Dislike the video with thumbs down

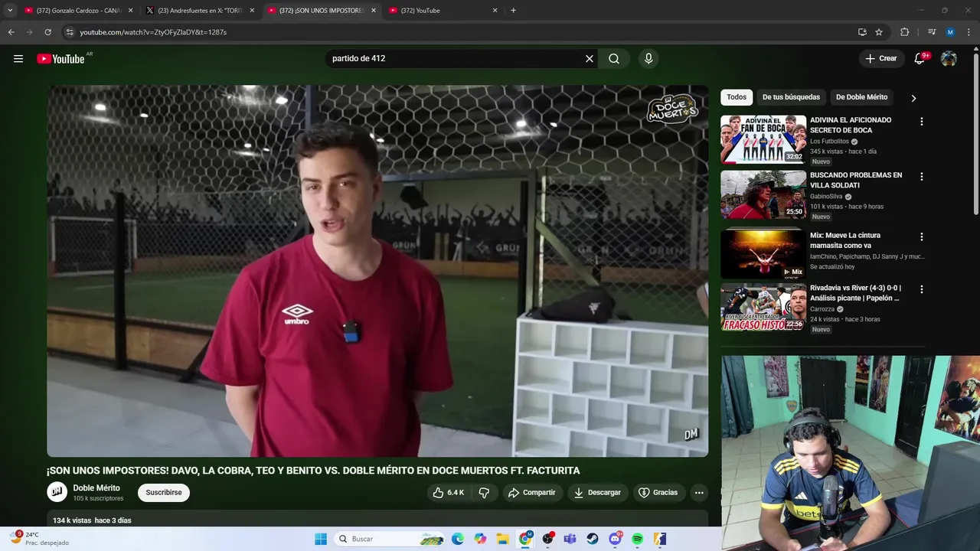coord(484,493)
